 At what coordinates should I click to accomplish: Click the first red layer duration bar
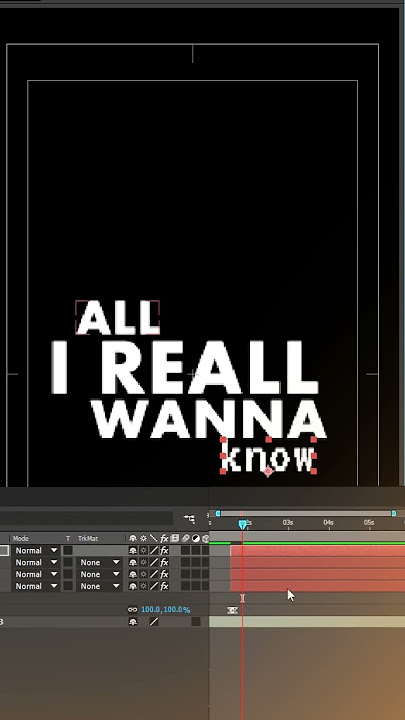click(317, 551)
